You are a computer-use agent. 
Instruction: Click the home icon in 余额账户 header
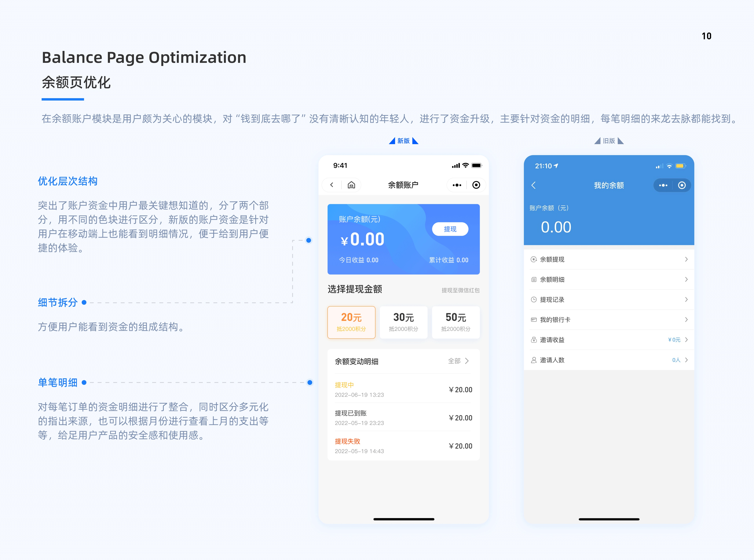[x=351, y=185]
